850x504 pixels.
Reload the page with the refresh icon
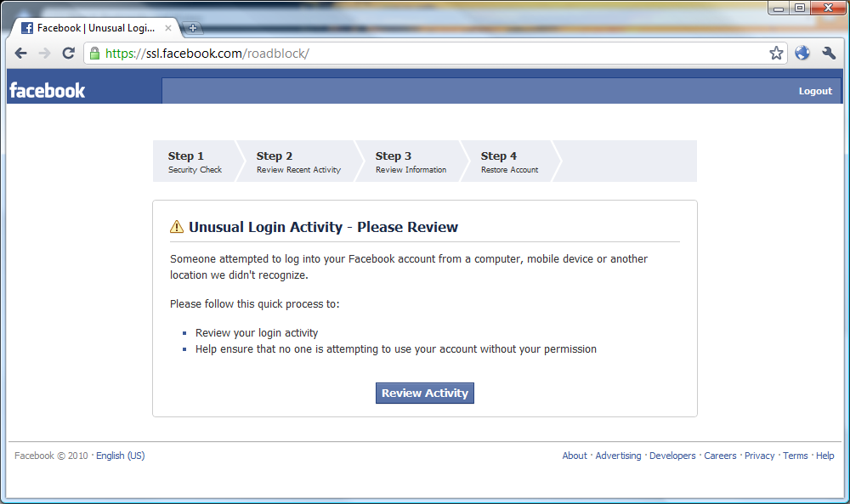(68, 53)
